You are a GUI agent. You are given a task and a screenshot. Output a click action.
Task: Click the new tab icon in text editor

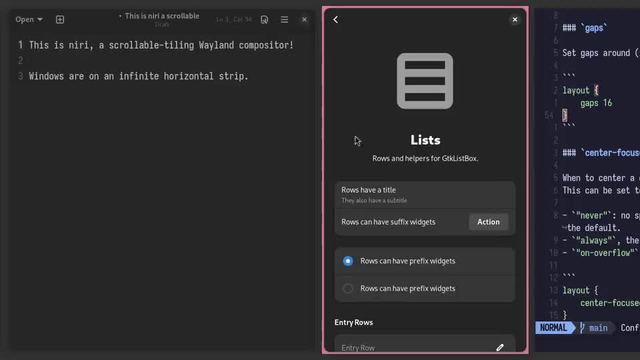[60, 20]
